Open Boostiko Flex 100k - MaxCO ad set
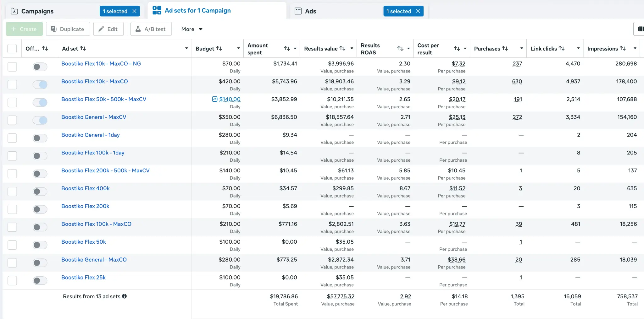Screen dimensions: 644x319 pos(96,224)
